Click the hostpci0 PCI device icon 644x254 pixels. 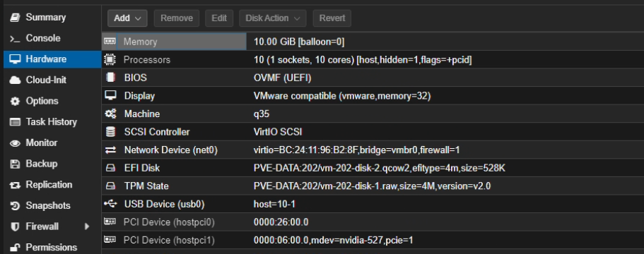(x=110, y=222)
